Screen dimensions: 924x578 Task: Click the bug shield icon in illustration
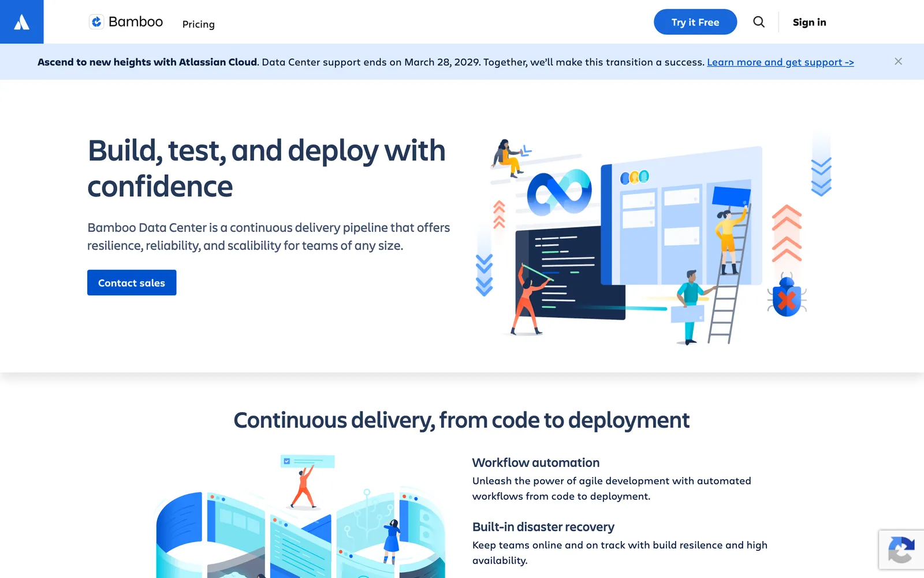click(x=787, y=296)
